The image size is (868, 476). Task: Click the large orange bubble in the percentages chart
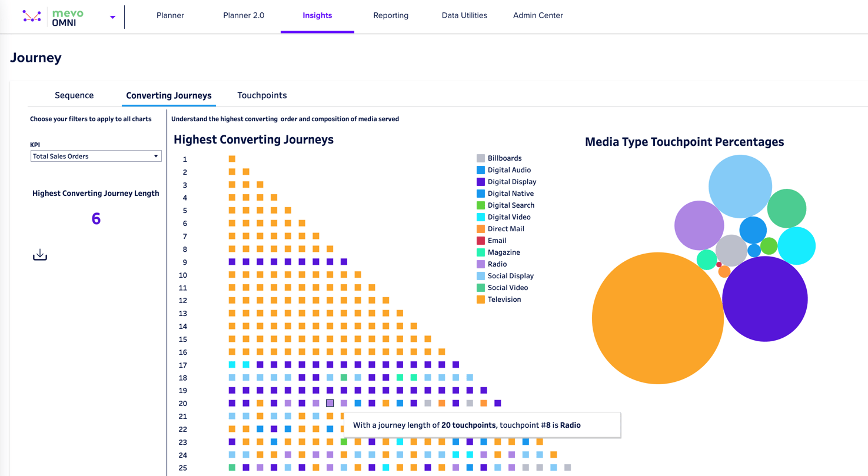pyautogui.click(x=657, y=318)
